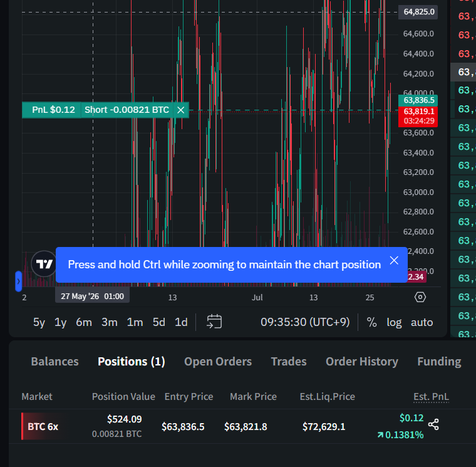Open the BTC 6x market row
This screenshot has width=476, height=467.
pyautogui.click(x=43, y=427)
